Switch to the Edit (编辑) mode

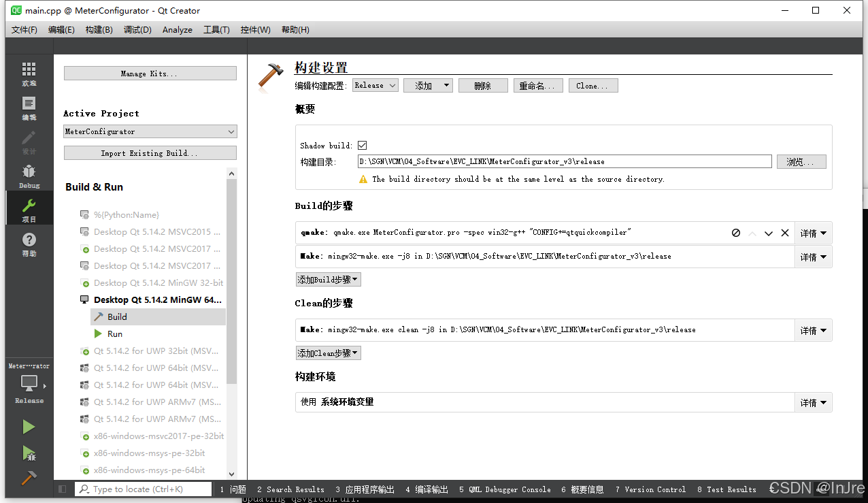[29, 108]
